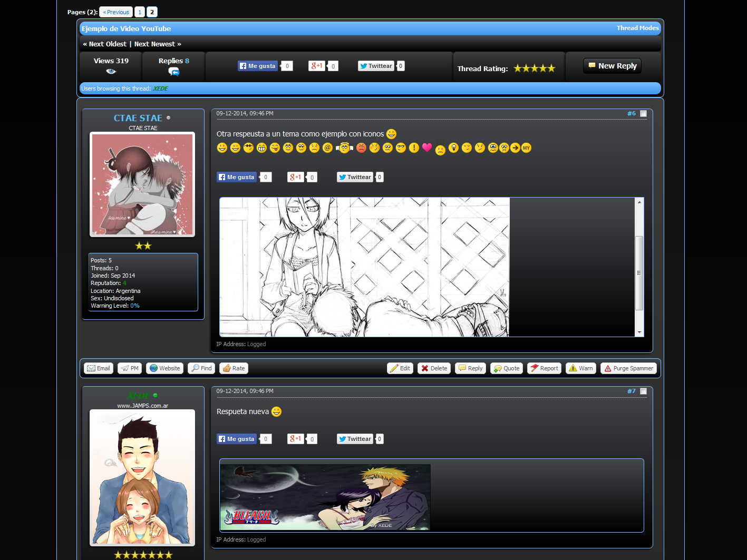The image size is (747, 560).
Task: Click the Delete post button
Action: (x=434, y=368)
